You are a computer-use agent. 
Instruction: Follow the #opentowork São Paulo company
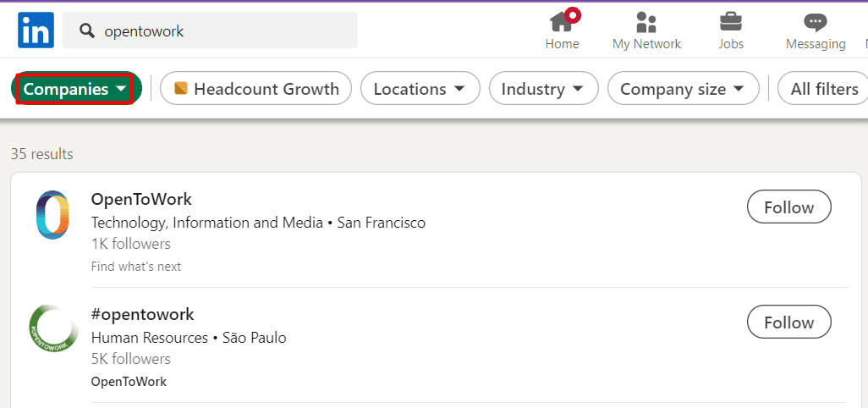point(788,323)
